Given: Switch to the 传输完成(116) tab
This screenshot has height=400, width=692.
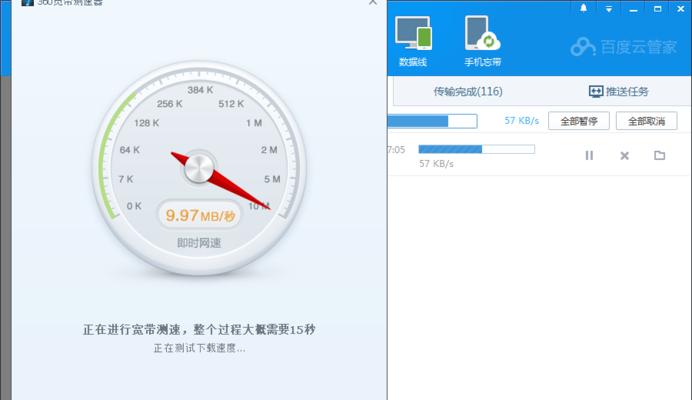Looking at the screenshot, I should [468, 91].
